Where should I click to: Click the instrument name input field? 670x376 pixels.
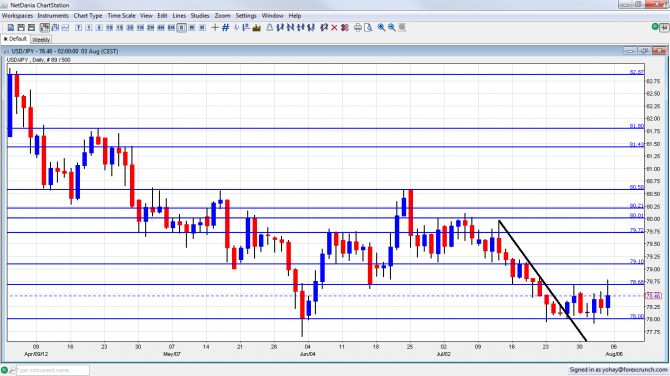(x=53, y=370)
